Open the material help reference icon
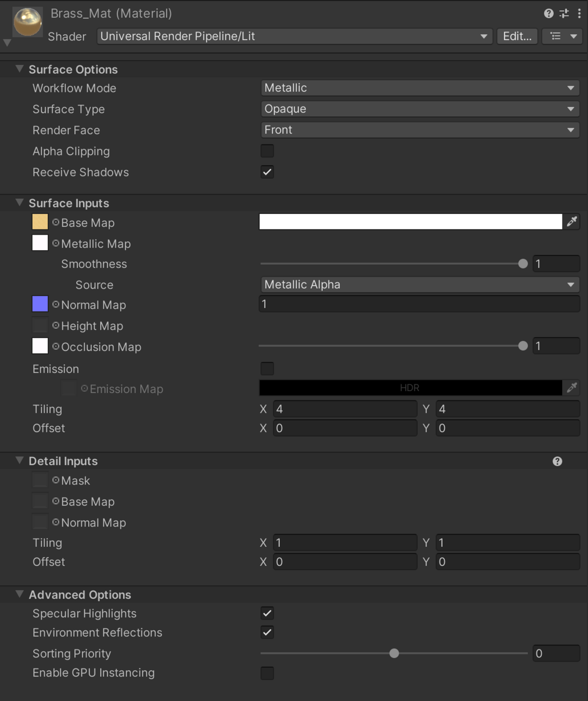588x701 pixels. [x=548, y=14]
